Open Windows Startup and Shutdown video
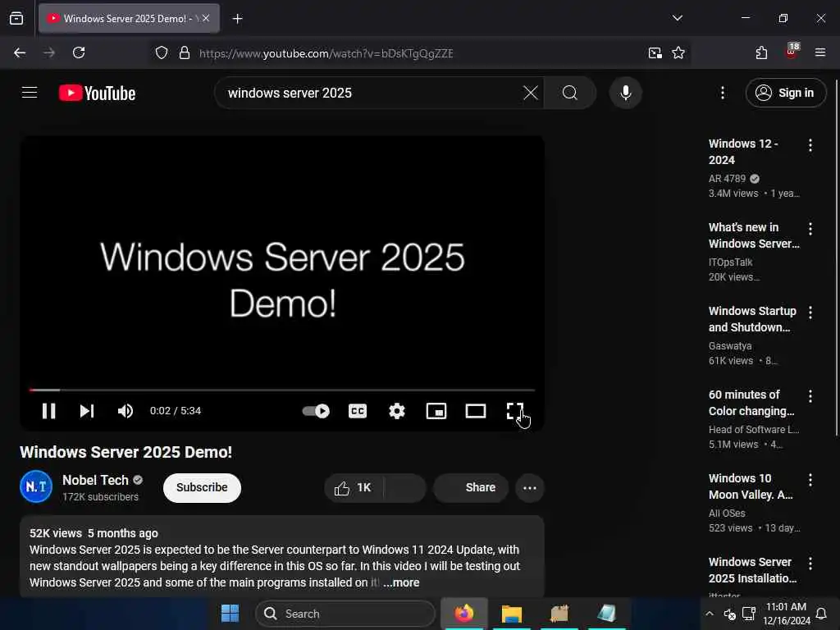The width and height of the screenshot is (840, 630). tap(752, 319)
